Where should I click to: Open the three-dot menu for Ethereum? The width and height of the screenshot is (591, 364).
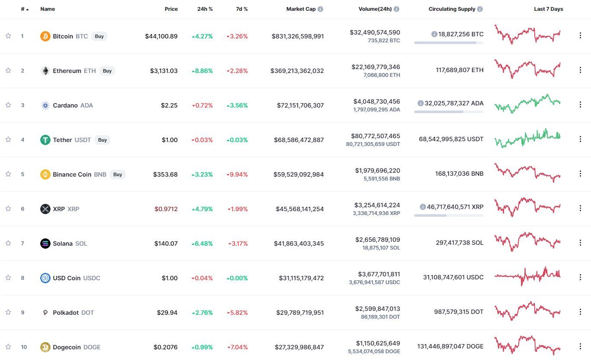[x=580, y=70]
